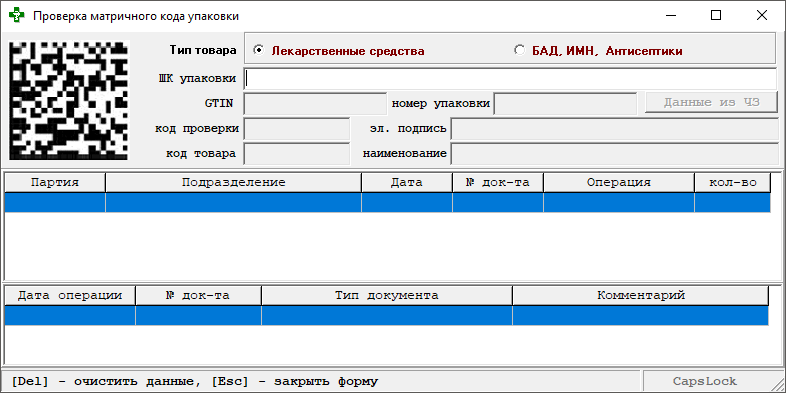The image size is (786, 393).
Task: Click the код проверки field
Action: pyautogui.click(x=297, y=129)
